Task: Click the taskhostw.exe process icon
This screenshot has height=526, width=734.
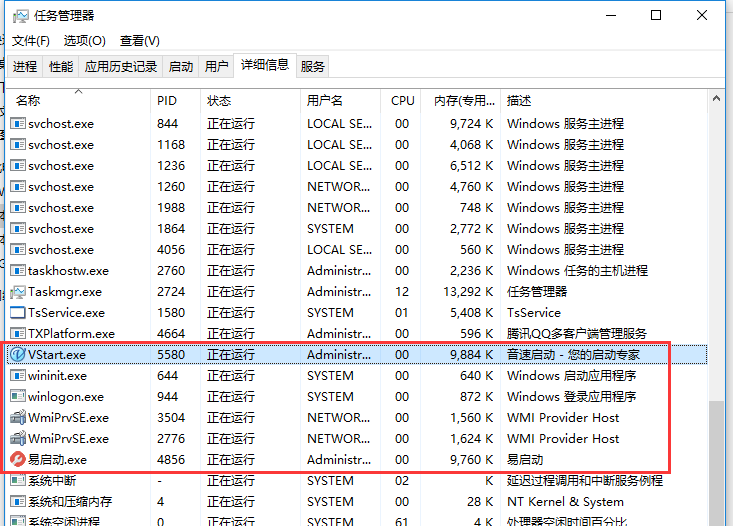Action: click(18, 271)
